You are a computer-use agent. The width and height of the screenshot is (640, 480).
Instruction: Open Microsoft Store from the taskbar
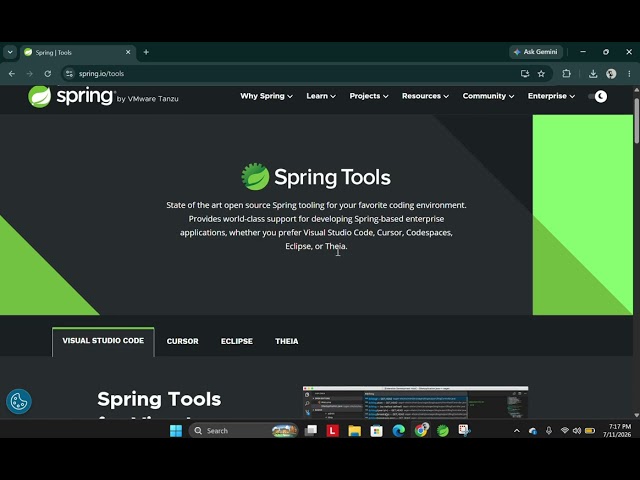376,431
